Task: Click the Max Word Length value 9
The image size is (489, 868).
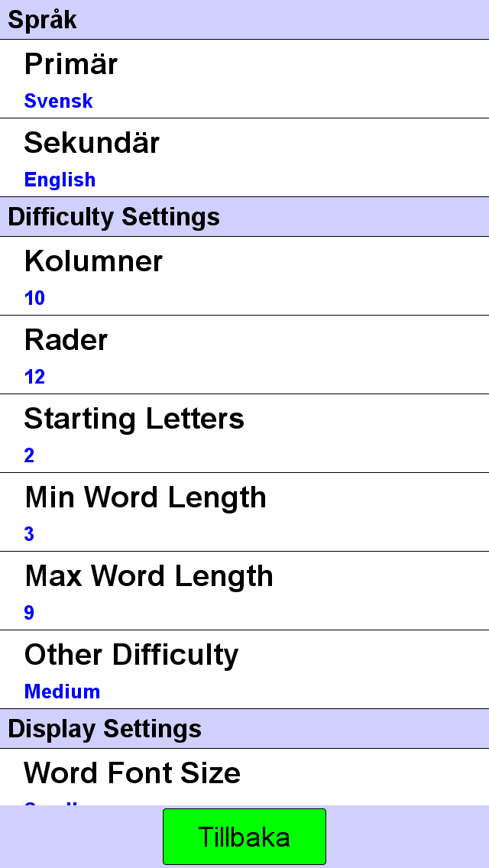Action: [x=29, y=612]
